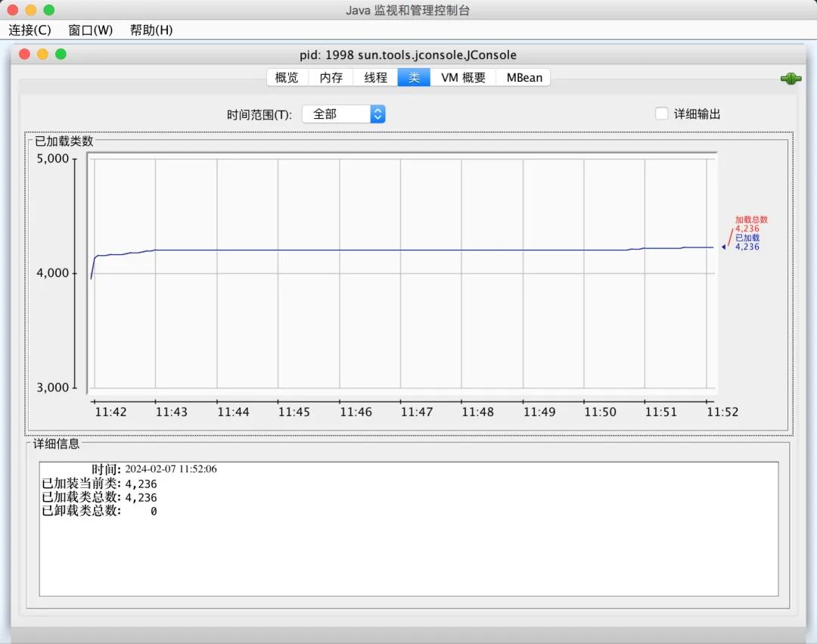Open the 帮助(H) menu
This screenshot has height=644, width=817.
click(x=151, y=30)
